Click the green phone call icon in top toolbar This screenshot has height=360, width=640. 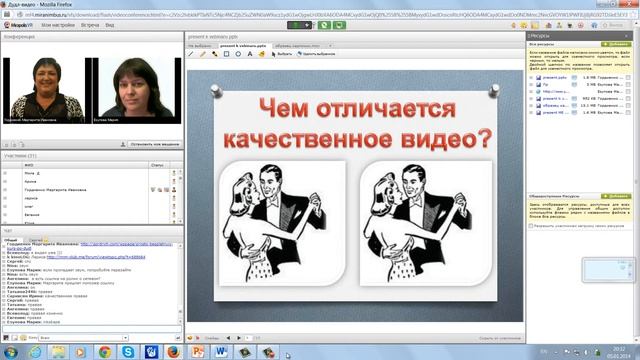click(324, 25)
